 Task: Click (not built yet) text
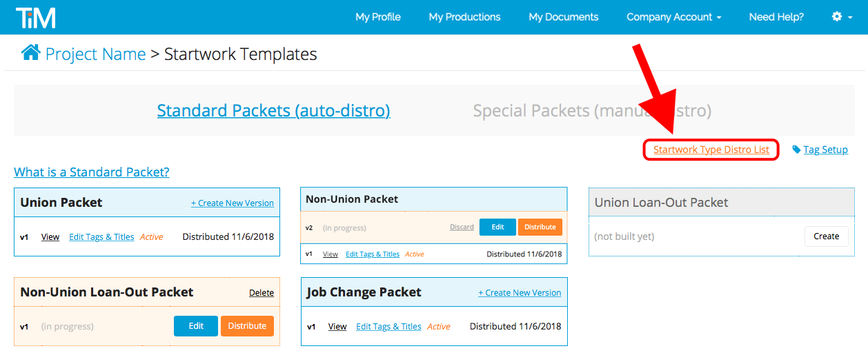[624, 236]
